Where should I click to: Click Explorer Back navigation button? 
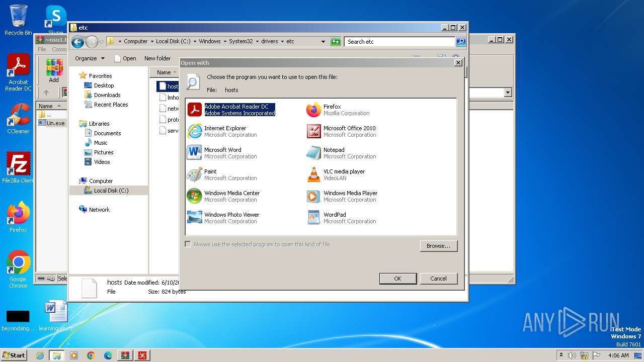[x=77, y=42]
